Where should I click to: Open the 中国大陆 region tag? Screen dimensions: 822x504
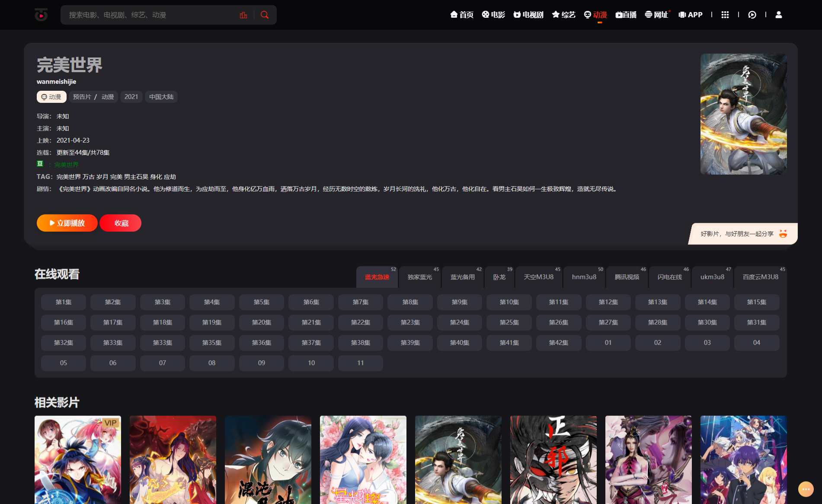click(x=161, y=97)
